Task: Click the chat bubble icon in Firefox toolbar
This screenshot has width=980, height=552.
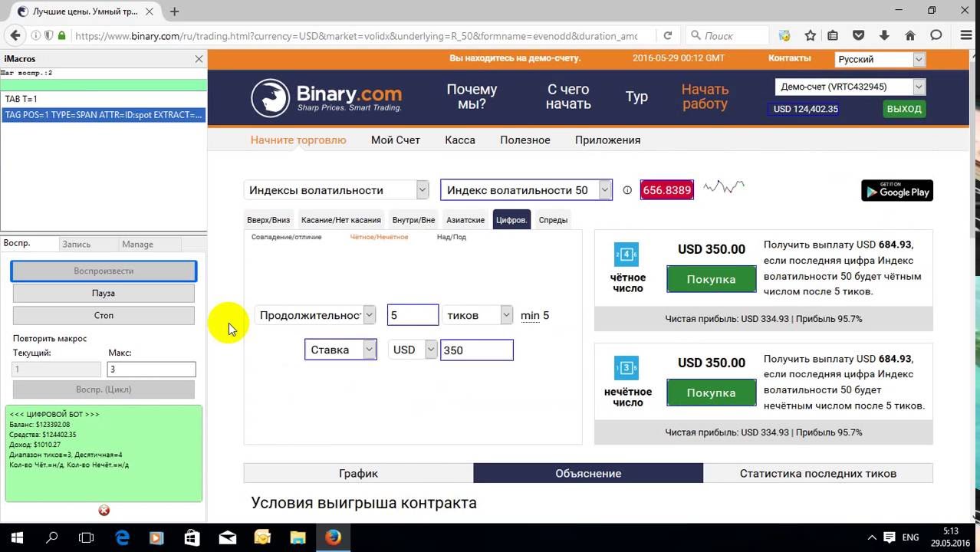Action: pyautogui.click(x=936, y=35)
